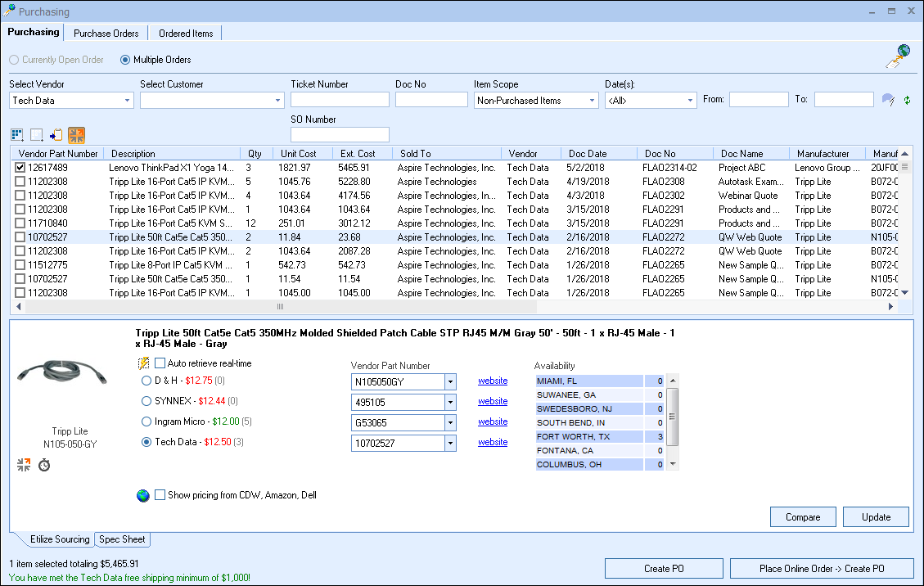Click the globe and document icon
The height and width of the screenshot is (586, 924).
point(898,56)
